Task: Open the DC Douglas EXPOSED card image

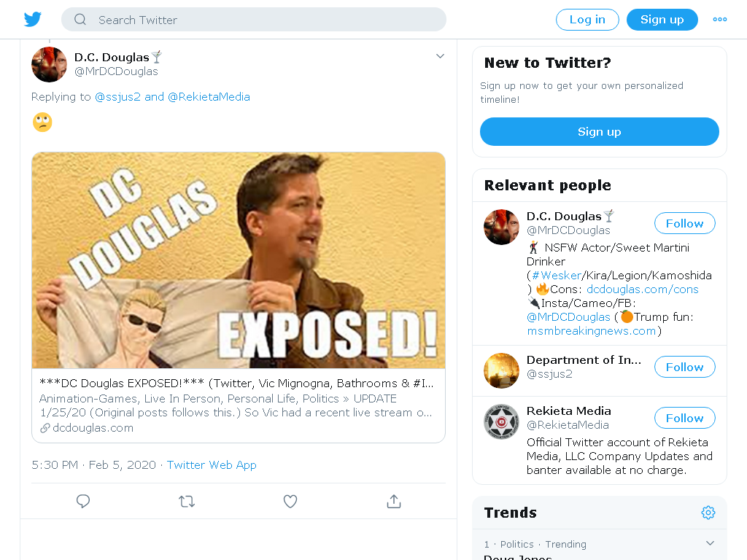Action: coord(239,260)
